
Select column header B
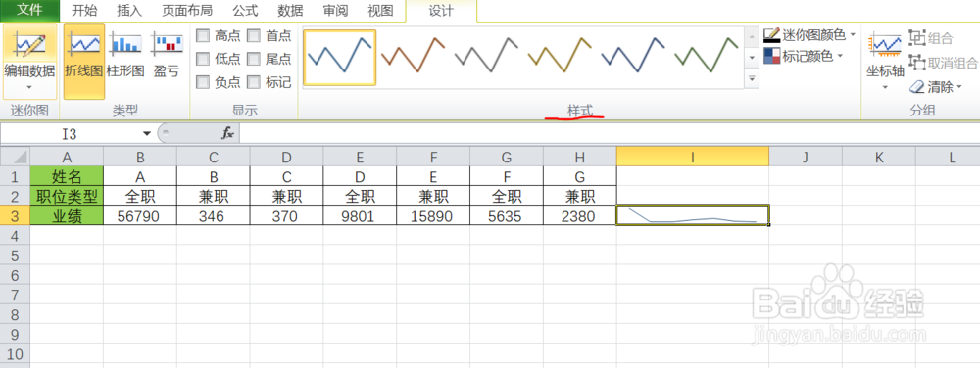(140, 157)
